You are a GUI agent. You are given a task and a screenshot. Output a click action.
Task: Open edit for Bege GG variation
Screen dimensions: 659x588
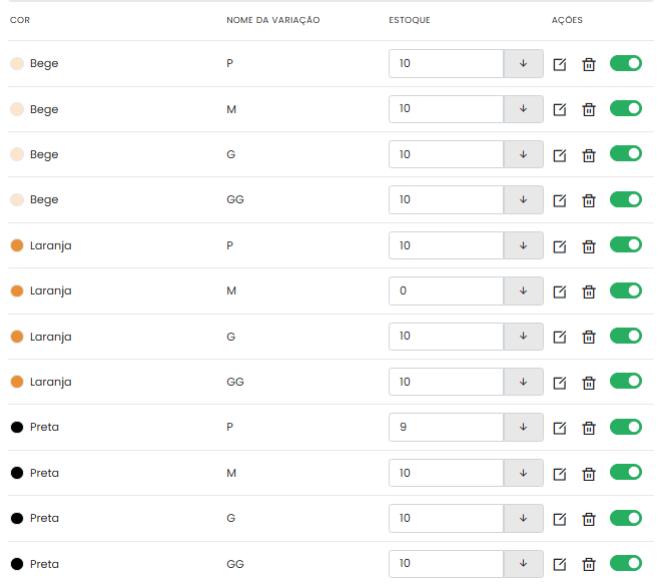560,200
